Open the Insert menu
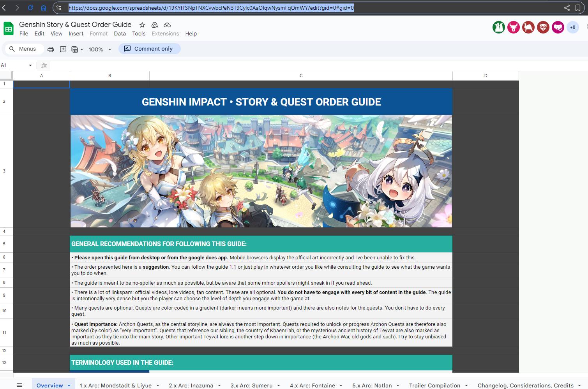The width and height of the screenshot is (588, 389). [x=76, y=33]
